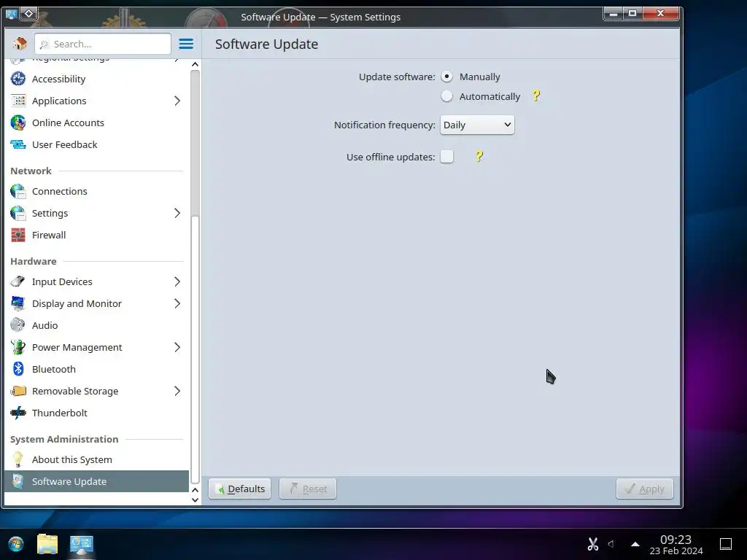Image resolution: width=747 pixels, height=560 pixels.
Task: Click the show desktop button in taskbar
Action: click(726, 544)
